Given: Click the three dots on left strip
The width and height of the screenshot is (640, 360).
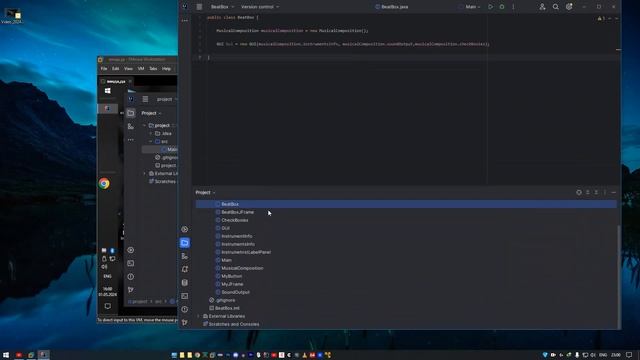Looking at the screenshot, I should click(185, 20).
